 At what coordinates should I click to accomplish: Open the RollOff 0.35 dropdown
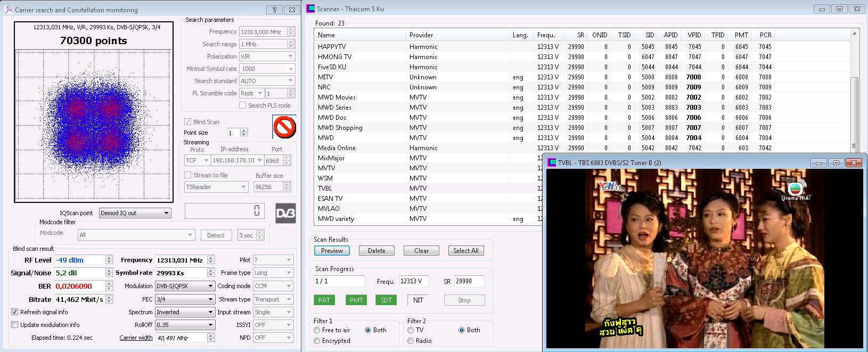click(x=185, y=325)
